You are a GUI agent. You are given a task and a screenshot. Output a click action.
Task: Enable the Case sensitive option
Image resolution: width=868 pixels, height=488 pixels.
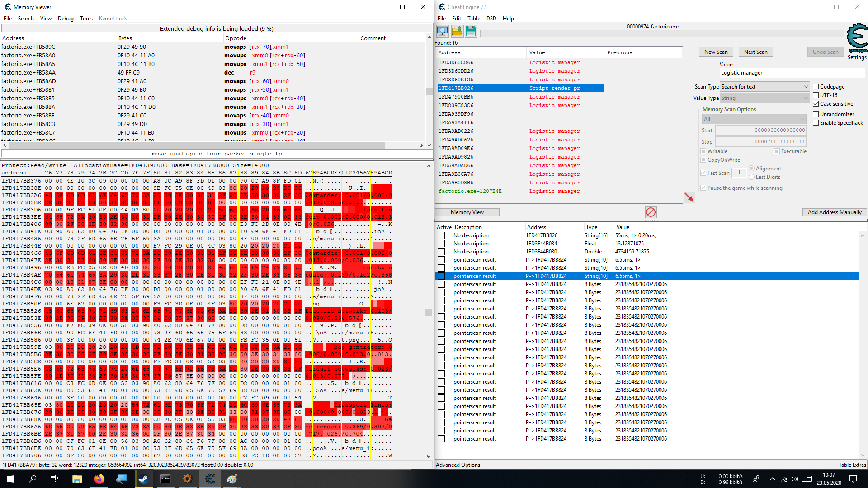pos(816,103)
